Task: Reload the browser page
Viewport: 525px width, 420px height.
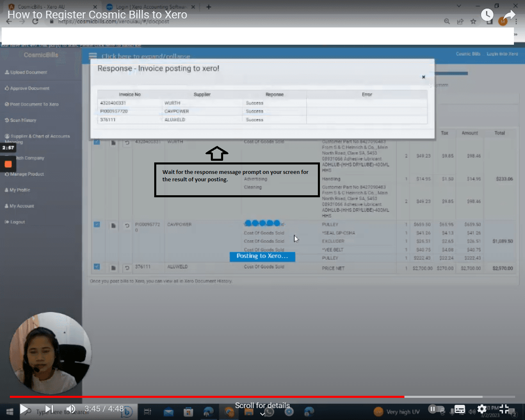Action: 35,21
